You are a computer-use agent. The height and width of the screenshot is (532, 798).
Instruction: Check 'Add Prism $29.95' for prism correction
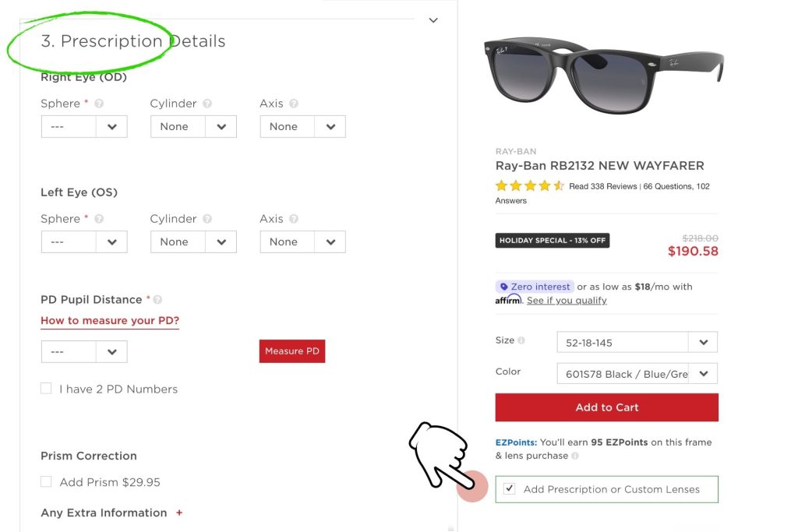[x=46, y=481]
